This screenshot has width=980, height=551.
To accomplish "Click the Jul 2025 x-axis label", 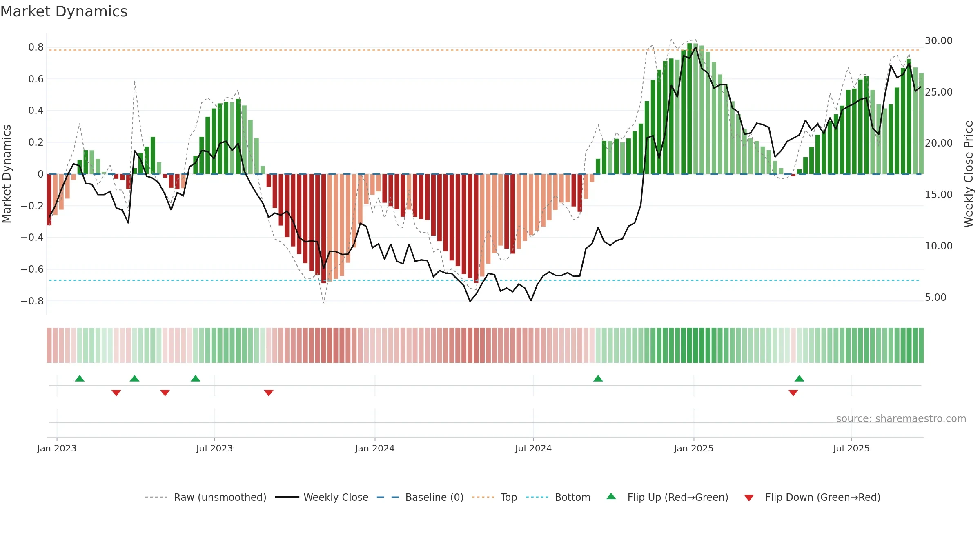I will [x=851, y=448].
